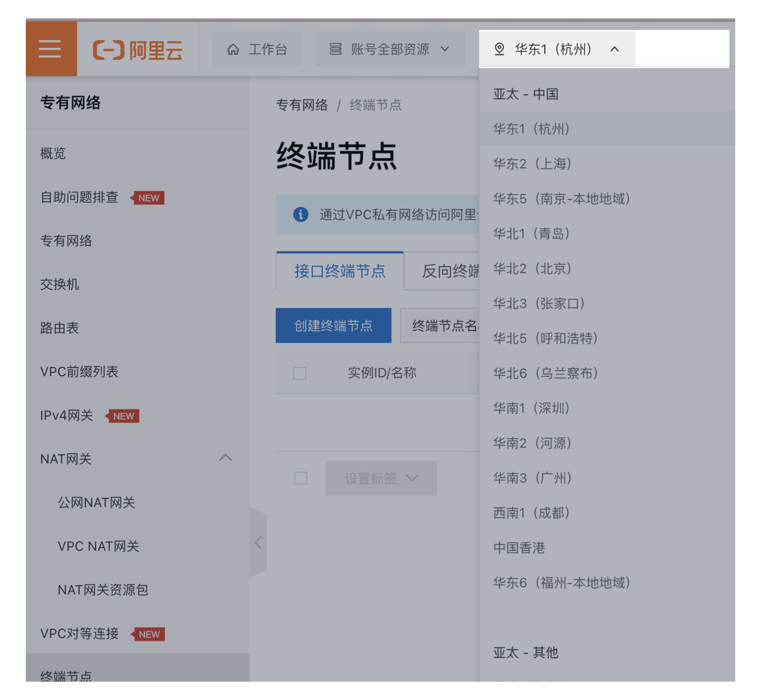
Task: Click the blue info icon in banner
Action: (x=301, y=215)
